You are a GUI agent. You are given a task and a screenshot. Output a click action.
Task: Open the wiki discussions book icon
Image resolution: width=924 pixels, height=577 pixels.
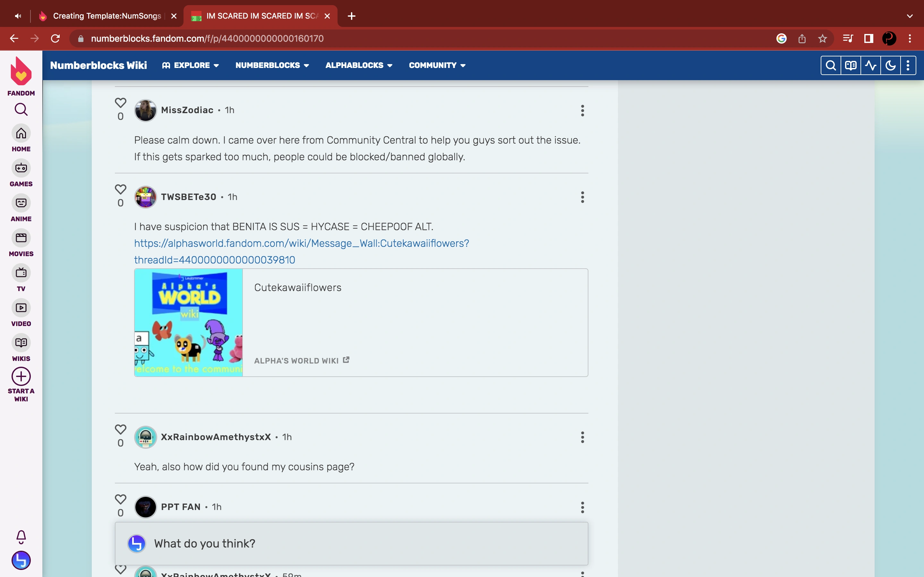[x=851, y=65]
